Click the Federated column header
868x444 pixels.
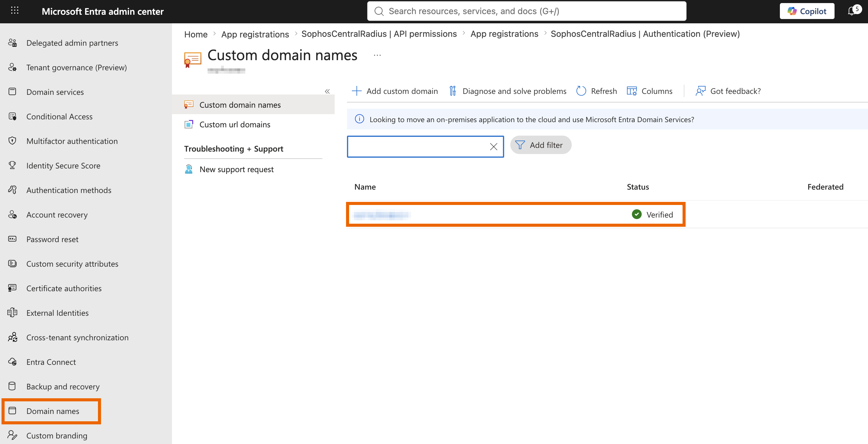point(825,187)
